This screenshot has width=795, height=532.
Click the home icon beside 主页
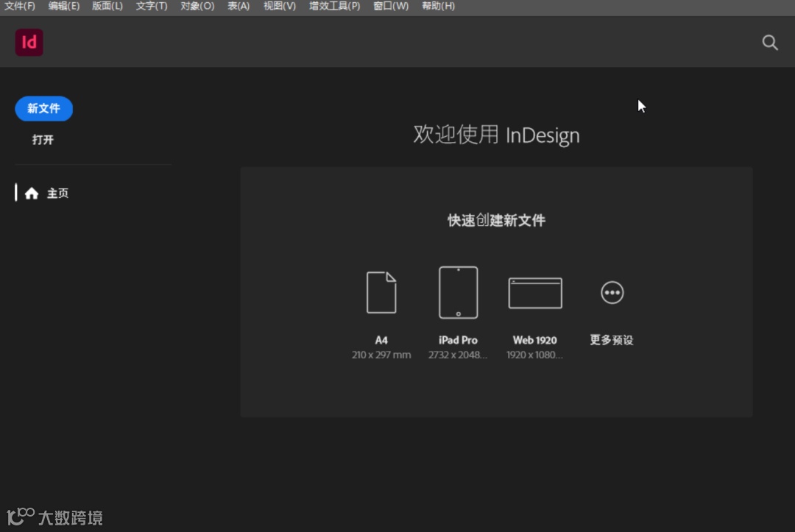click(x=32, y=193)
